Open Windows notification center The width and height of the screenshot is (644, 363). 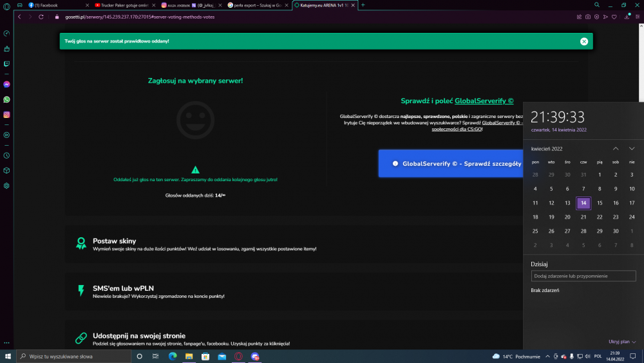coord(633,357)
